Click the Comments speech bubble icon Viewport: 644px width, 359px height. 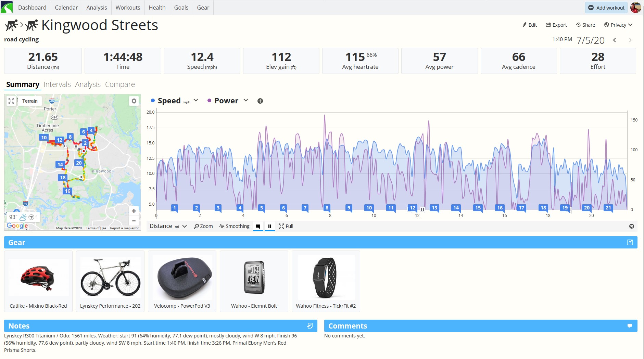[x=630, y=326]
